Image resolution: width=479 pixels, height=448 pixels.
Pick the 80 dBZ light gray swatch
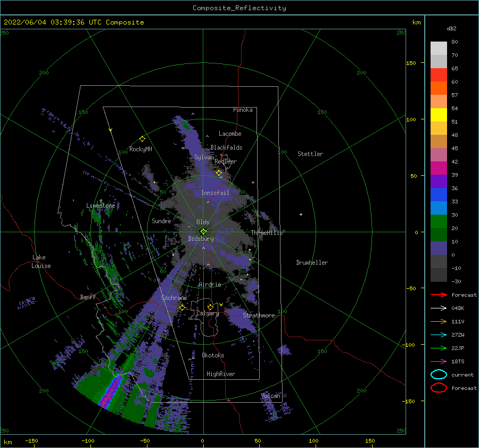(x=439, y=48)
